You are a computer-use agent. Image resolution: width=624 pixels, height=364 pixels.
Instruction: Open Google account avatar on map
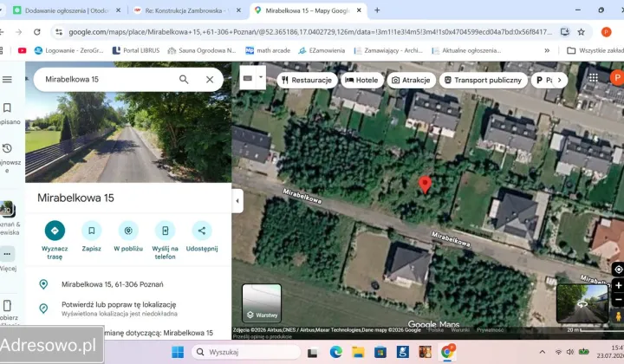pos(616,78)
